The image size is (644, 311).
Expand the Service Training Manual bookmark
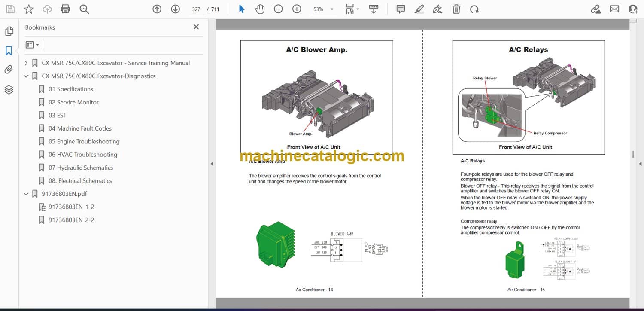[x=26, y=63]
